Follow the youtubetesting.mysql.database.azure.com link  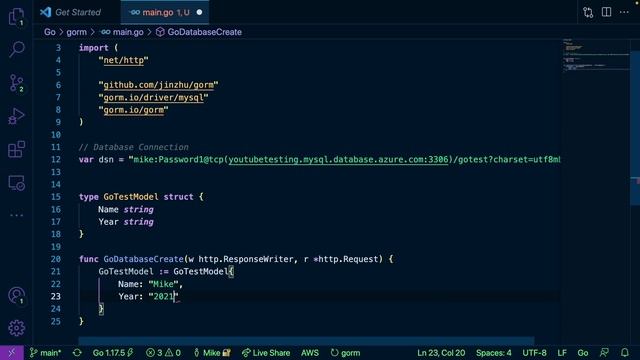[x=338, y=160]
